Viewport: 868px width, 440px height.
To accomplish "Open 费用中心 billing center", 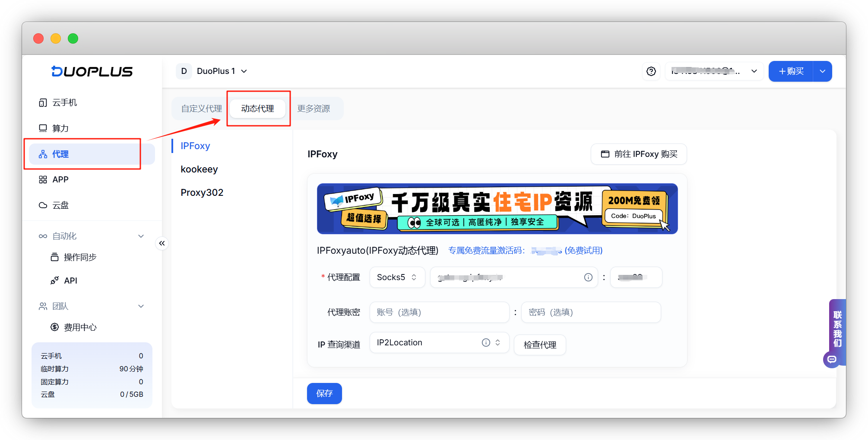I will pyautogui.click(x=80, y=327).
